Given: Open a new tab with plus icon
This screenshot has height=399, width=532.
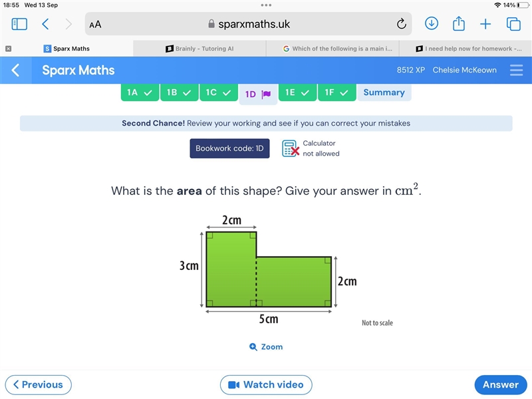Looking at the screenshot, I should 485,24.
